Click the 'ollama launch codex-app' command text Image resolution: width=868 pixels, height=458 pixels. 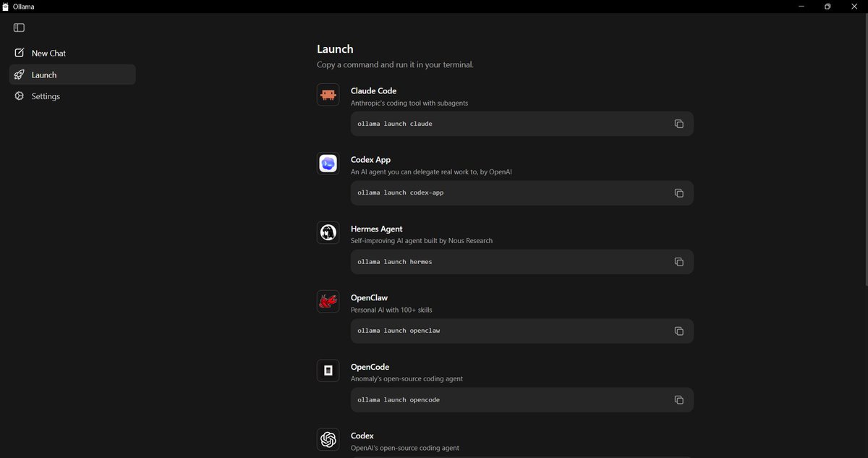click(401, 192)
